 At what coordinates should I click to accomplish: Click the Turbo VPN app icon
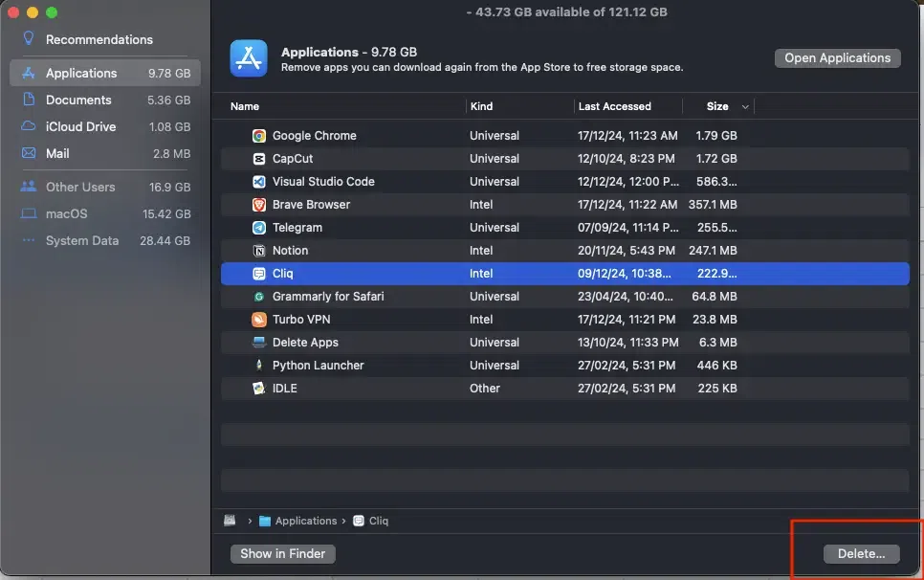[258, 320]
